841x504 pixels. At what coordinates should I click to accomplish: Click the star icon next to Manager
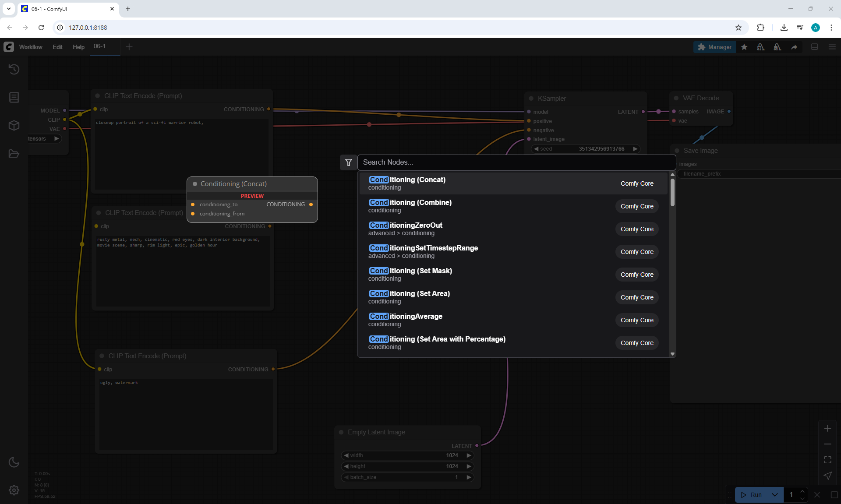click(x=744, y=47)
